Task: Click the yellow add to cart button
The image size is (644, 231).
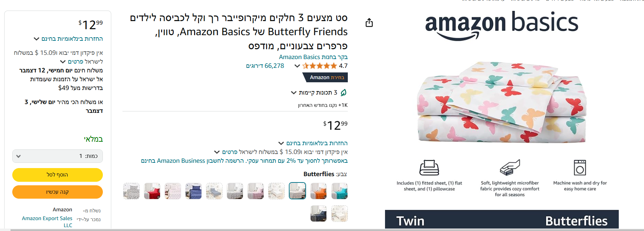Action: click(58, 175)
